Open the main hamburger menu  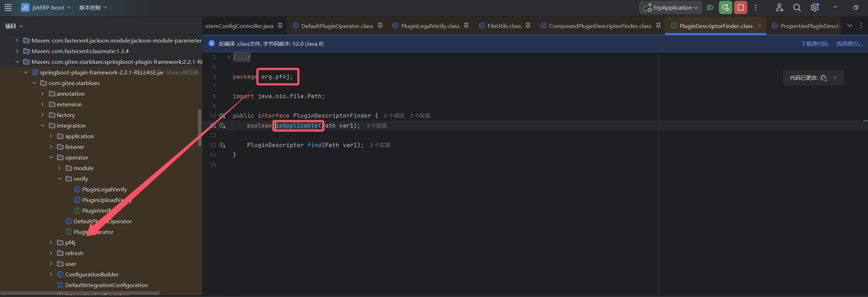point(8,7)
